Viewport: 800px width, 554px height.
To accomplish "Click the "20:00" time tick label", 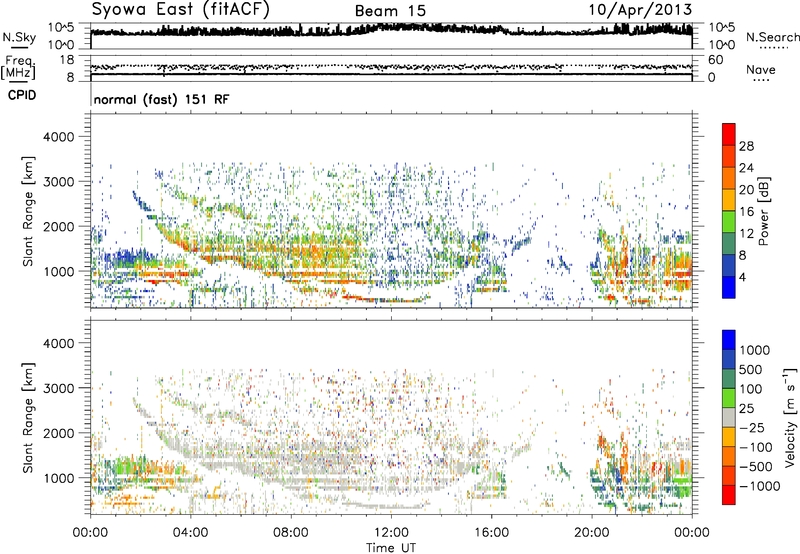I will pos(591,533).
